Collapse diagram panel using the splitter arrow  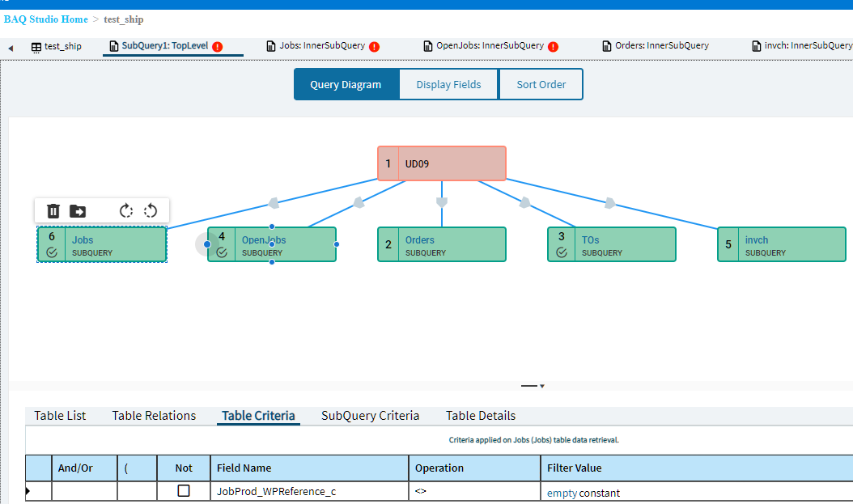[542, 386]
